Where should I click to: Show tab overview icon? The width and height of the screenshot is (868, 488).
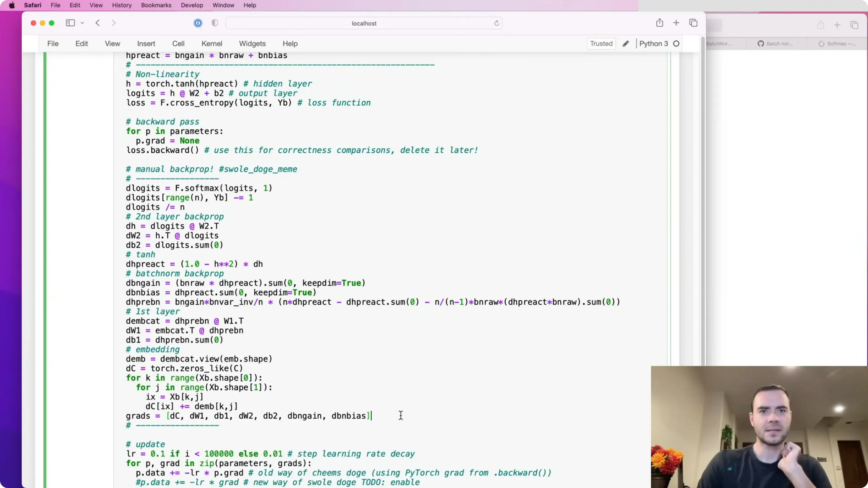[x=693, y=23]
